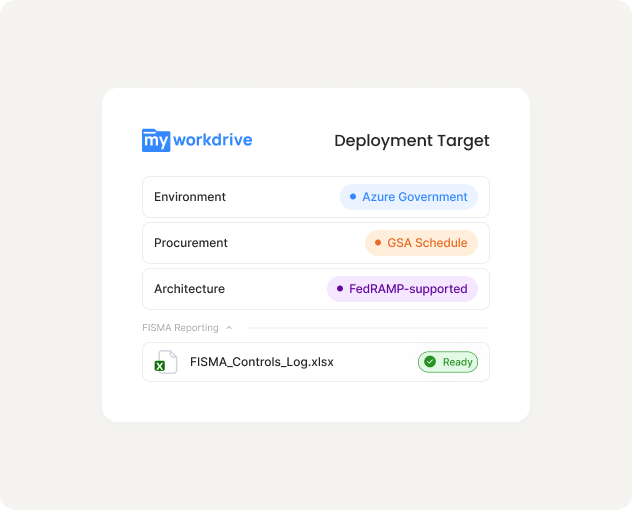
Task: Click the purple dot beside FedRAMP-supported
Action: (339, 289)
